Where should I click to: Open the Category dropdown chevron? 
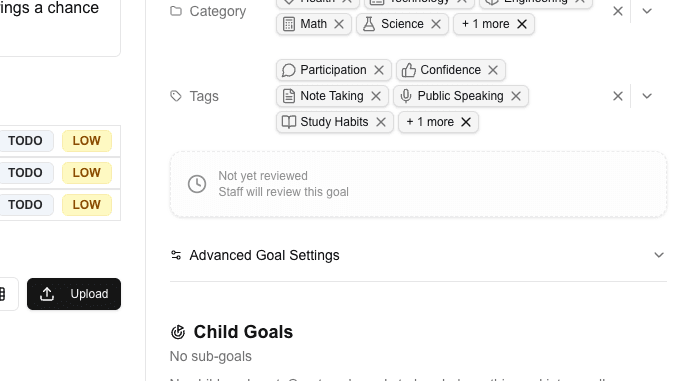tap(647, 11)
